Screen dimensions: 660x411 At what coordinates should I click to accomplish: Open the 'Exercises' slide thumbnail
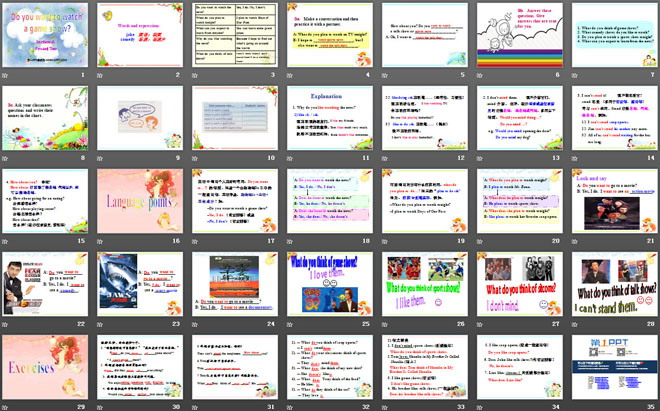[43, 367]
